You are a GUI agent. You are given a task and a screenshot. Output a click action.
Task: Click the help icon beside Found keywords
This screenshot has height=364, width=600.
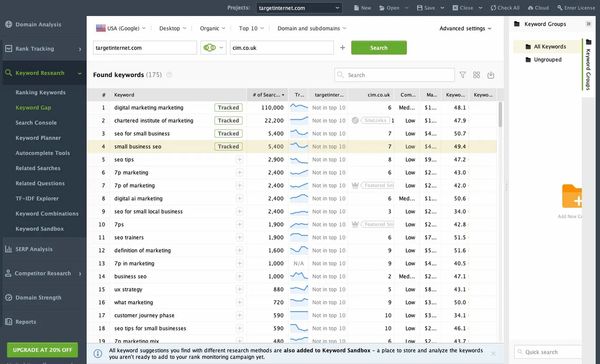point(169,75)
